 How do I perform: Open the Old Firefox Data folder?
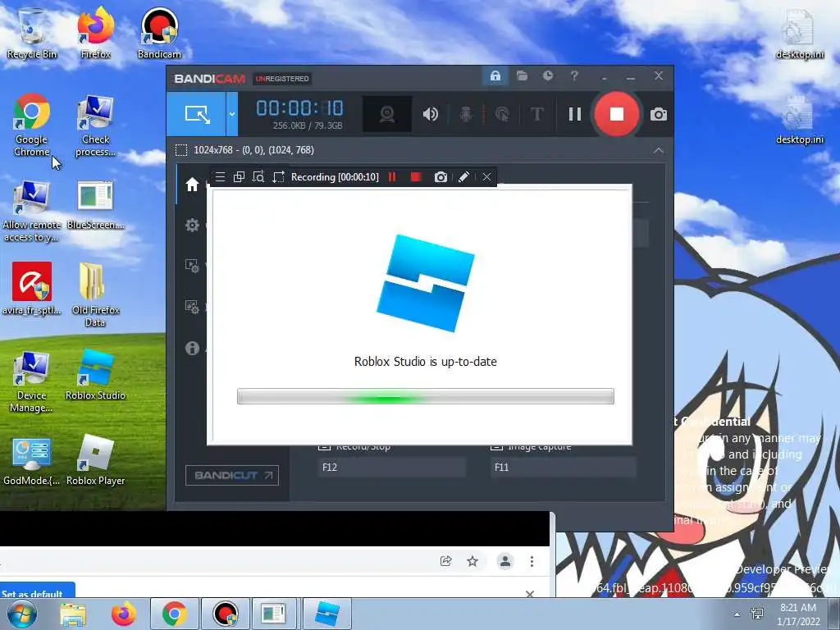pos(95,294)
